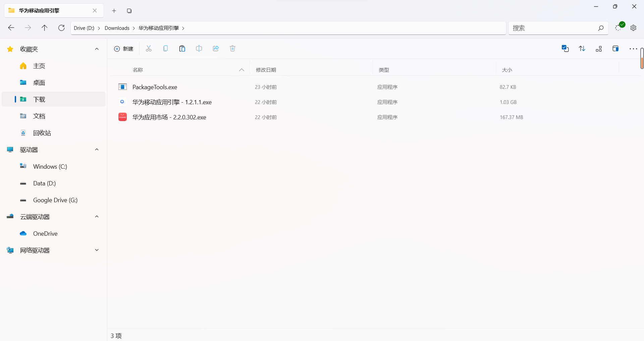644x341 pixels.
Task: Click the 华为移动应用引擎 exe file icon
Action: point(122,102)
